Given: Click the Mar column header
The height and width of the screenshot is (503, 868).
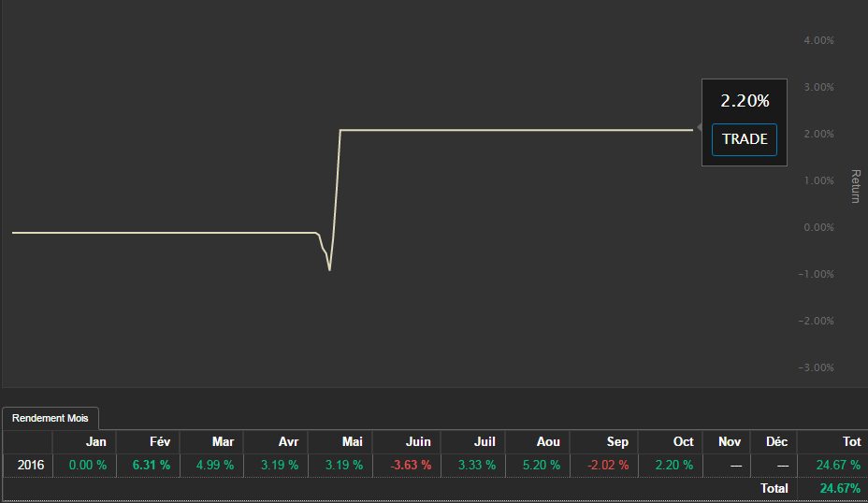Looking at the screenshot, I should tap(223, 441).
